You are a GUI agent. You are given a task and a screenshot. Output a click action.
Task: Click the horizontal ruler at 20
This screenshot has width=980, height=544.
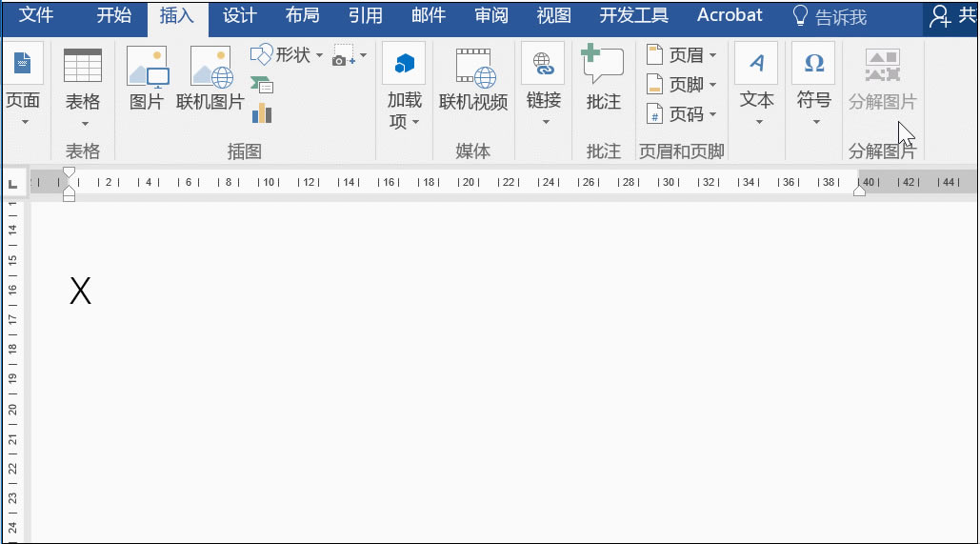coord(469,182)
